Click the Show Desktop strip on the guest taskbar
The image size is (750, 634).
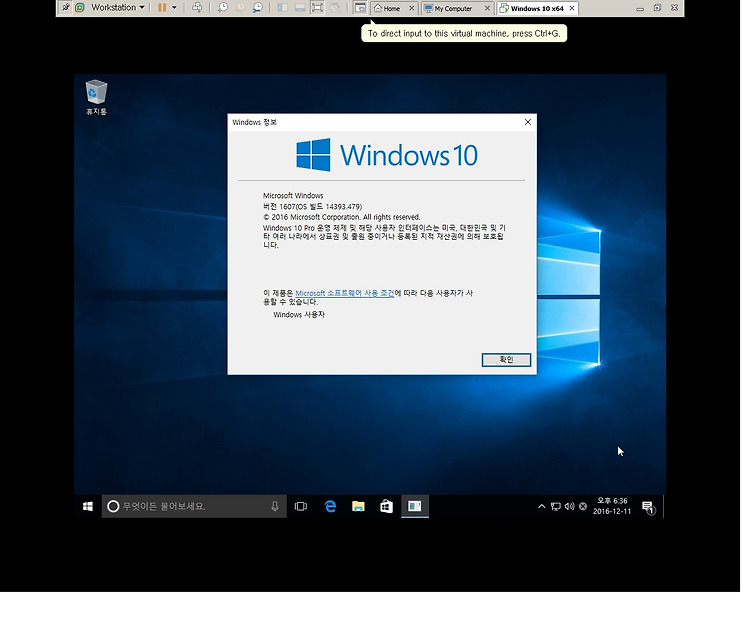point(664,506)
